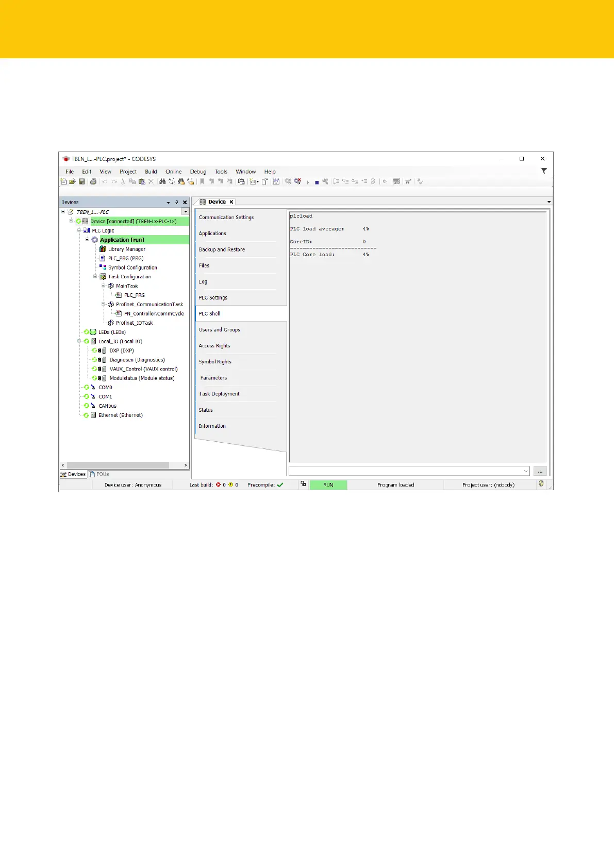Click the Delete X toolbar icon
This screenshot has width=614, height=868.
[x=151, y=181]
